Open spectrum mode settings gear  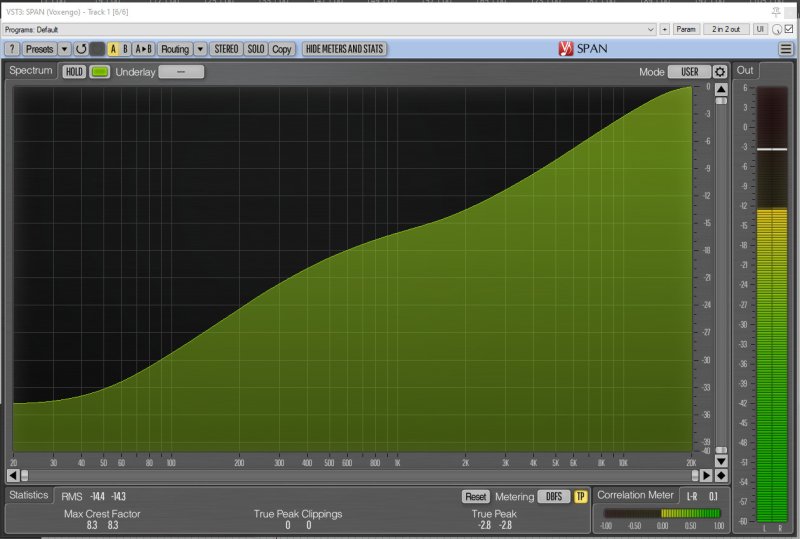click(720, 72)
